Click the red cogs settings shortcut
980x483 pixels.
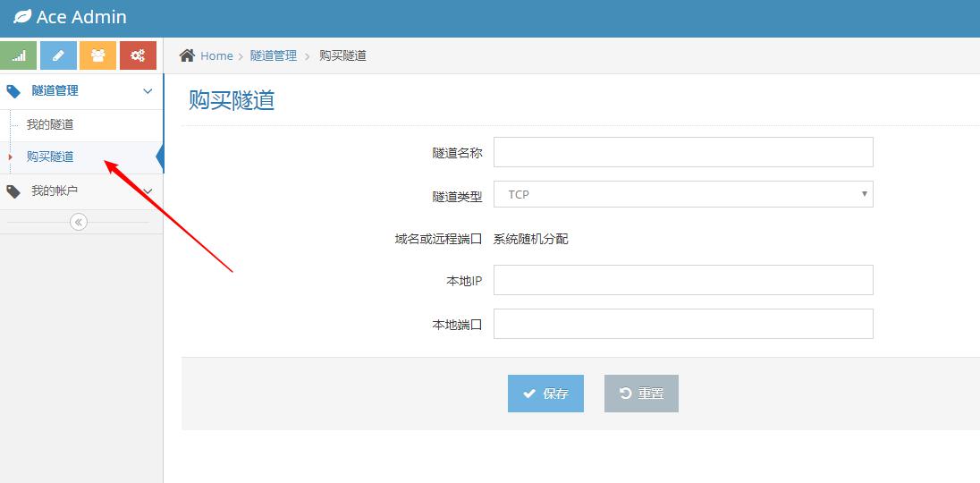(138, 55)
